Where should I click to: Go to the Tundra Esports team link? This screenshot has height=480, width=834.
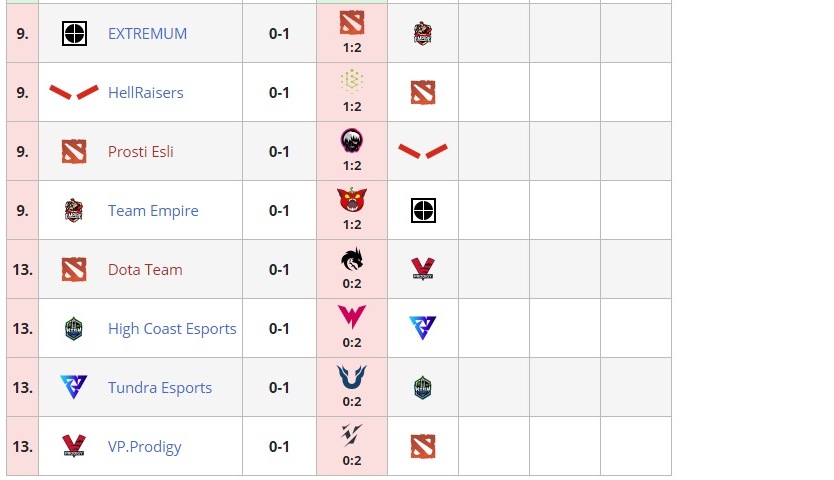pyautogui.click(x=160, y=388)
